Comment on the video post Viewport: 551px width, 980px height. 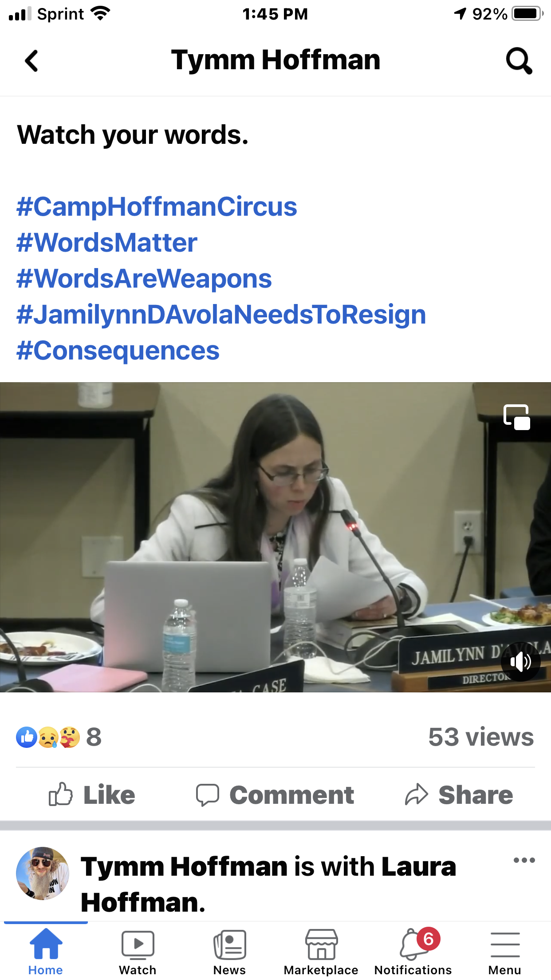pos(275,794)
